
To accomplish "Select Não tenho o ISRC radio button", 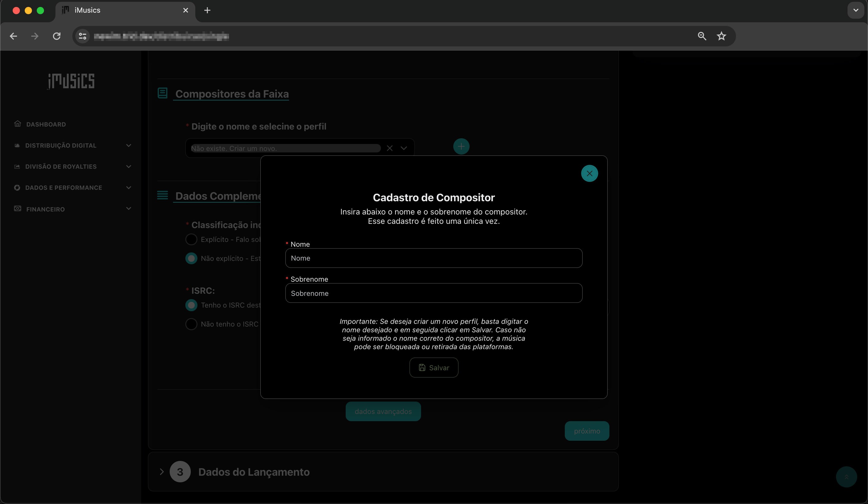I will pyautogui.click(x=191, y=324).
